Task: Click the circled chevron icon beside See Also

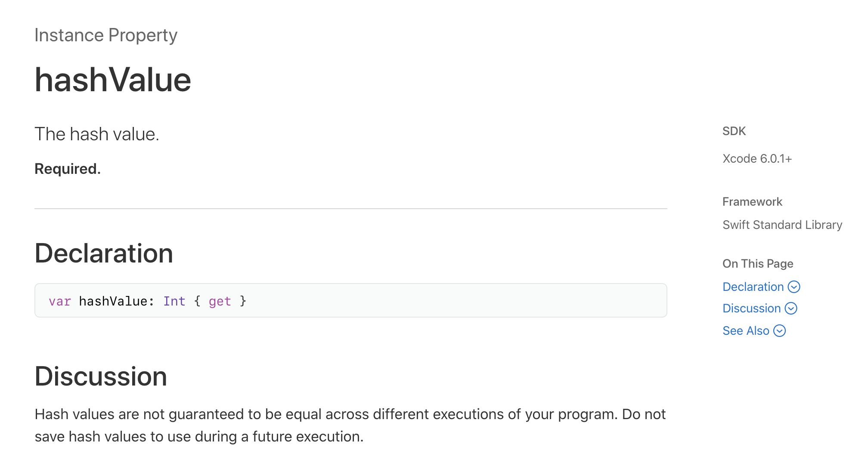Action: [780, 331]
